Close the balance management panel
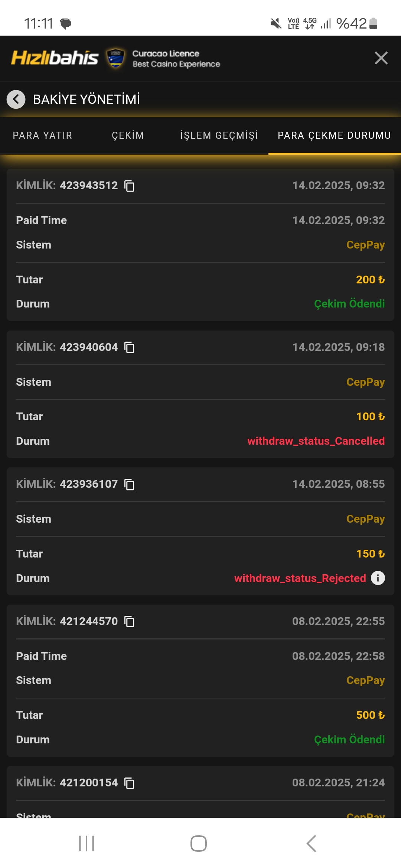The width and height of the screenshot is (401, 868). (x=381, y=58)
